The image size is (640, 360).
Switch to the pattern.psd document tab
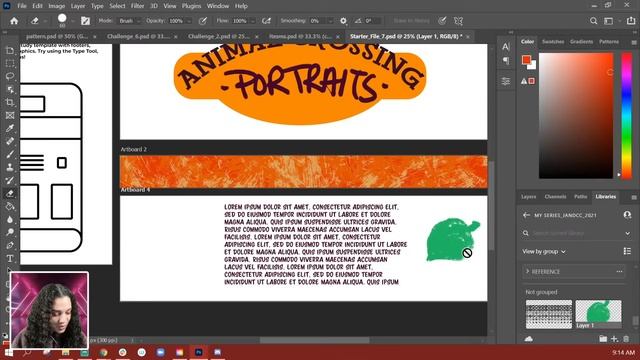[x=57, y=36]
